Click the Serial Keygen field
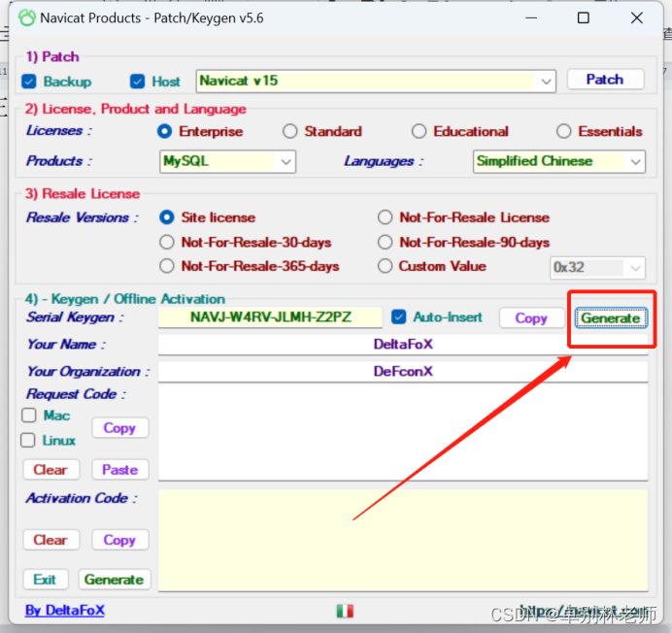 coord(270,317)
